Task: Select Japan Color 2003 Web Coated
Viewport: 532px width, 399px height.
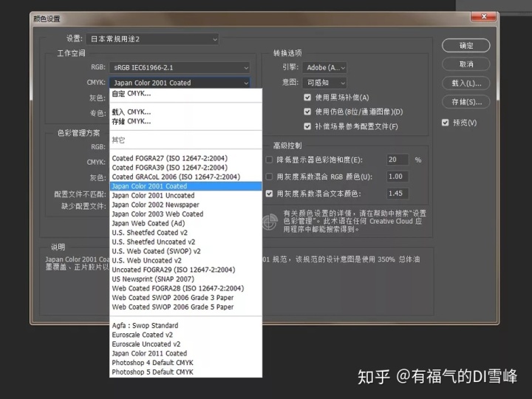Action: 185,214
